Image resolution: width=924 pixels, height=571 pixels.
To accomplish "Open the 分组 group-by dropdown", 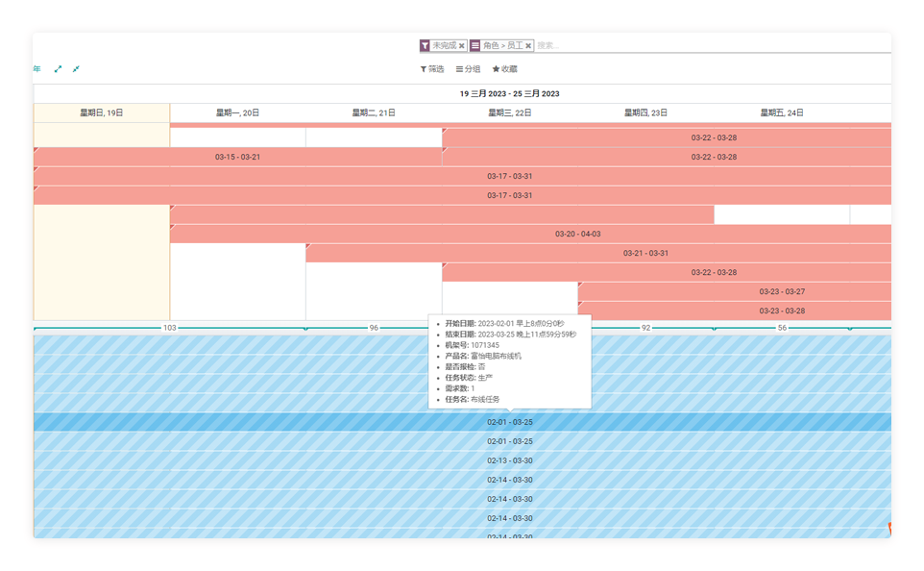I will coord(468,69).
